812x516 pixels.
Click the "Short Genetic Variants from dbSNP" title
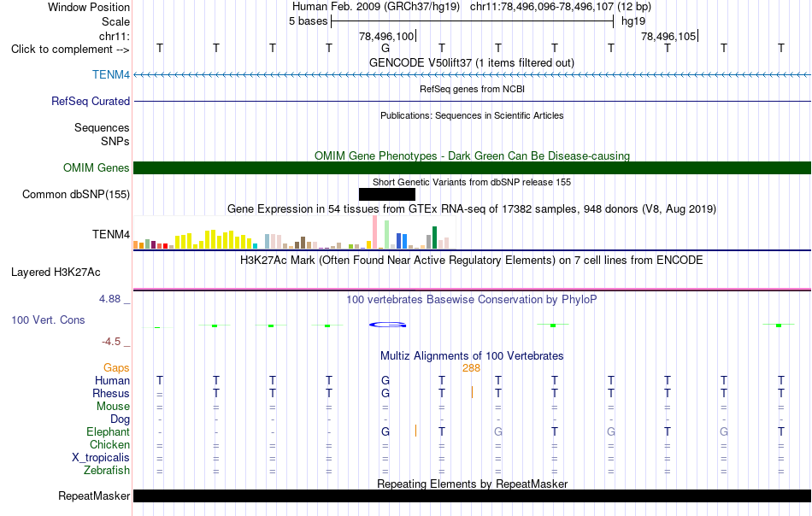point(472,182)
